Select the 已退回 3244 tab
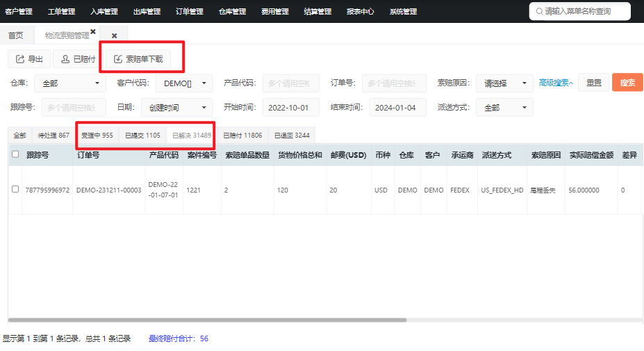The width and height of the screenshot is (644, 351). click(x=292, y=136)
